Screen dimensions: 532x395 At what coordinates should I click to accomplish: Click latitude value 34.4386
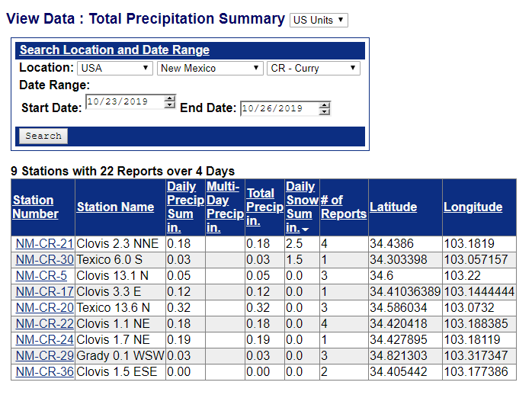tap(392, 244)
